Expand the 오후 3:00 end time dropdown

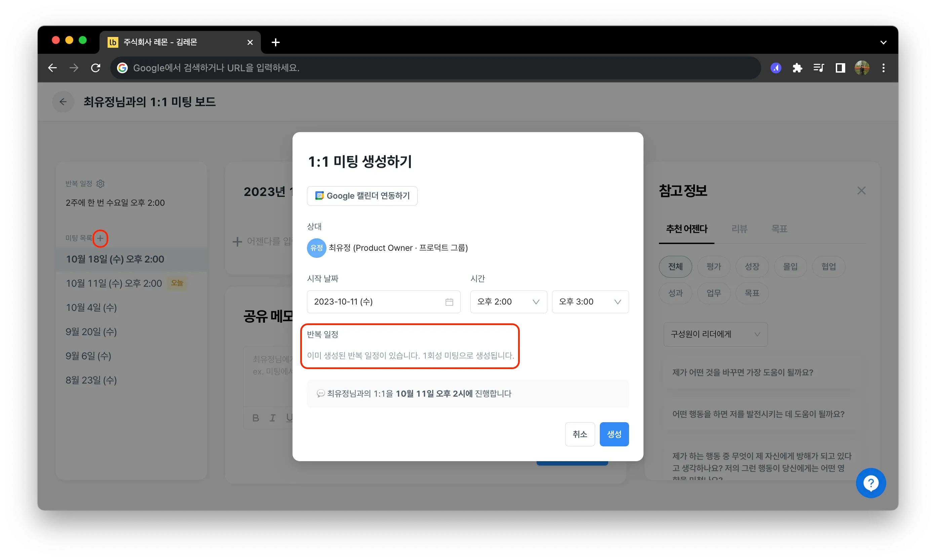point(590,302)
